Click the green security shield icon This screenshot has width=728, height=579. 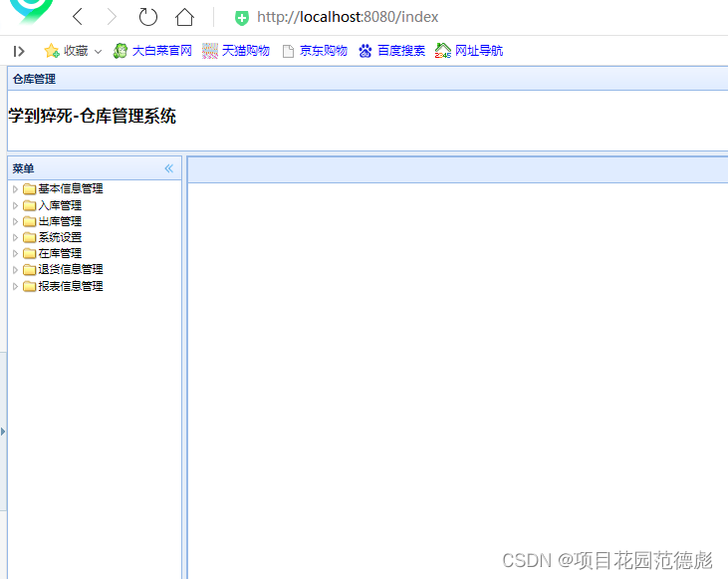(x=241, y=18)
